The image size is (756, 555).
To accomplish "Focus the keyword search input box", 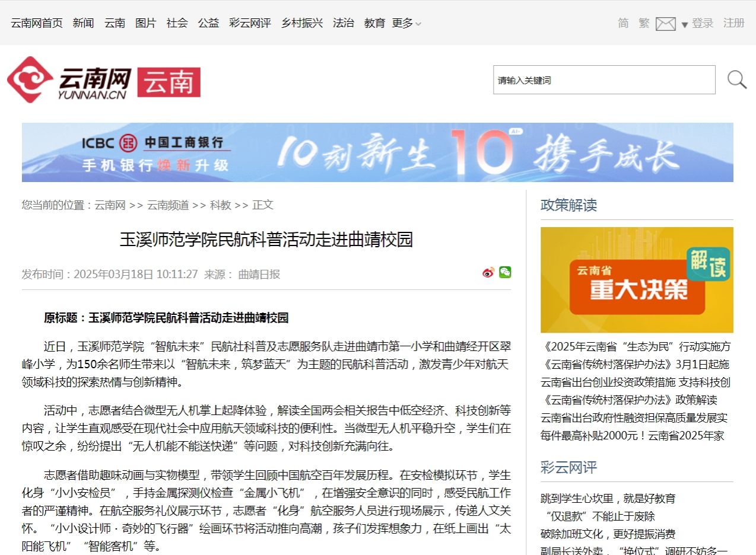I will click(603, 80).
